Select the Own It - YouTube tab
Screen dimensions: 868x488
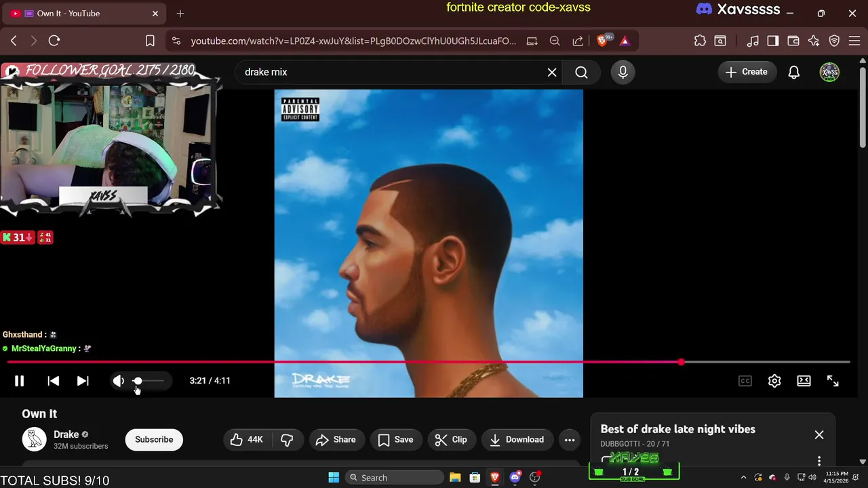[x=85, y=14]
